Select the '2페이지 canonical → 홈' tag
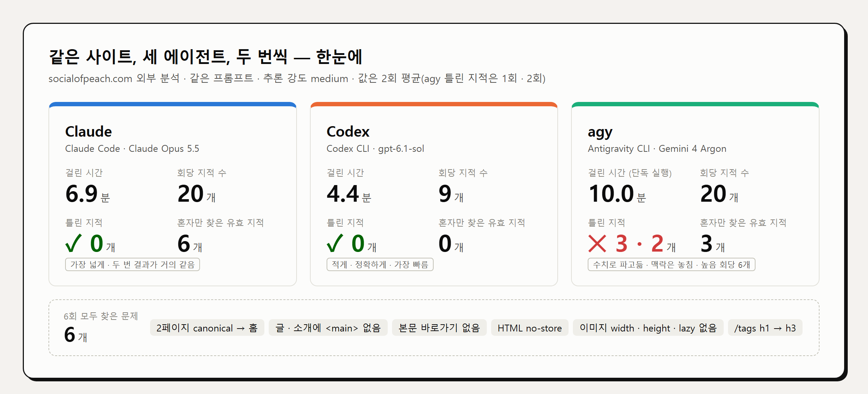Image resolution: width=868 pixels, height=394 pixels. [207, 328]
